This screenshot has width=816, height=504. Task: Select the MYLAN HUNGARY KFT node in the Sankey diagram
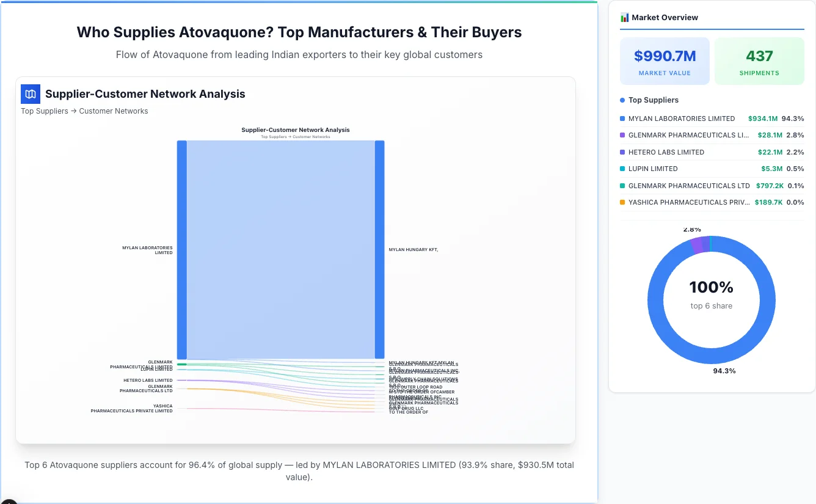click(x=379, y=249)
